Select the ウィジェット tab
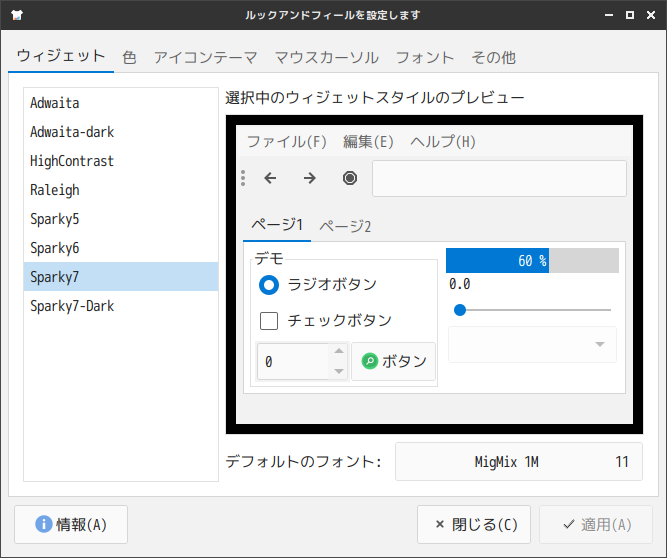Screen dimensions: 667x558 point(61,56)
